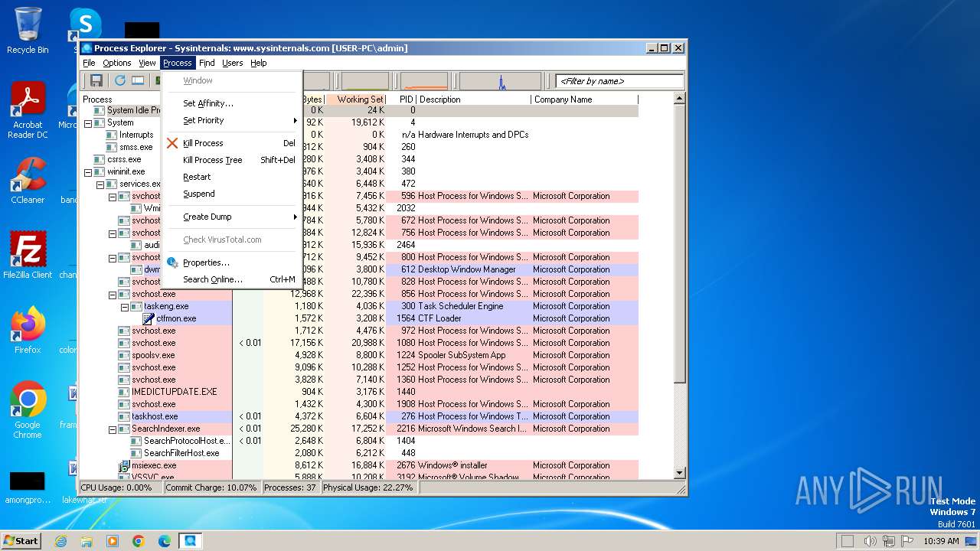Open the Help menu

[x=259, y=63]
